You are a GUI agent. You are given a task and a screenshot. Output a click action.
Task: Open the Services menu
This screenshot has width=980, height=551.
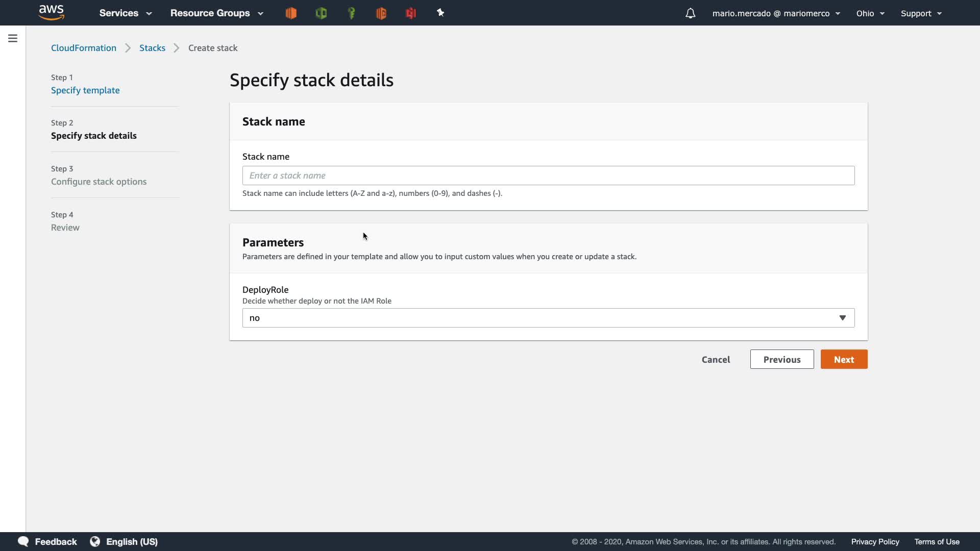pyautogui.click(x=126, y=13)
